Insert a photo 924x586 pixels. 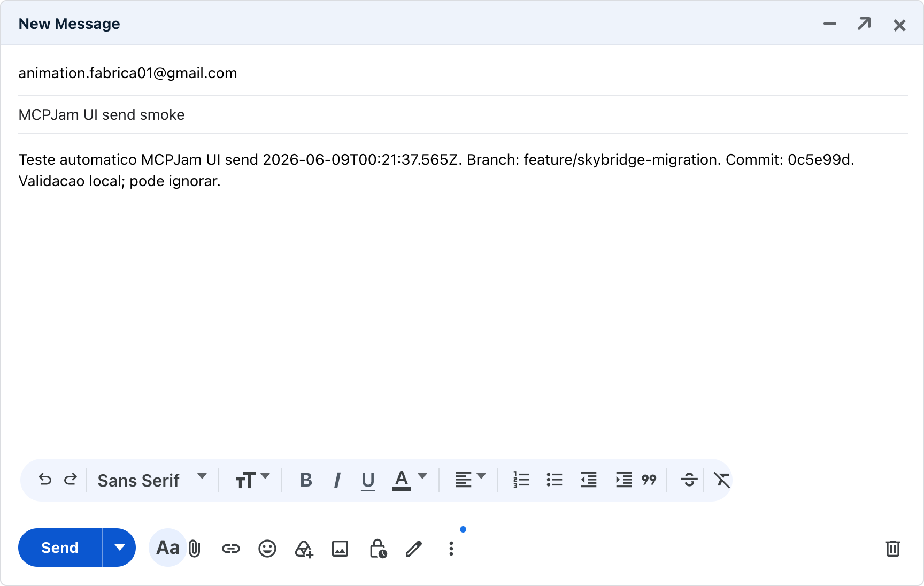point(340,549)
